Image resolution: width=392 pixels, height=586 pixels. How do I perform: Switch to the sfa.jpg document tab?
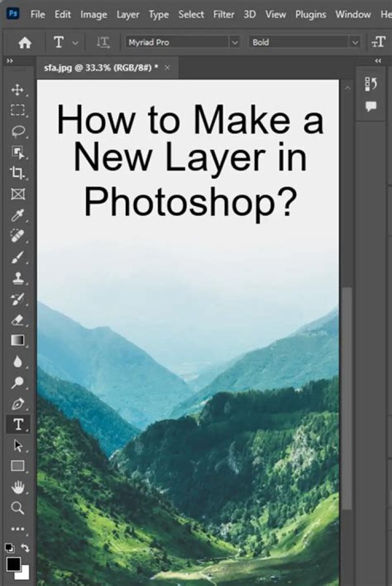[101, 68]
